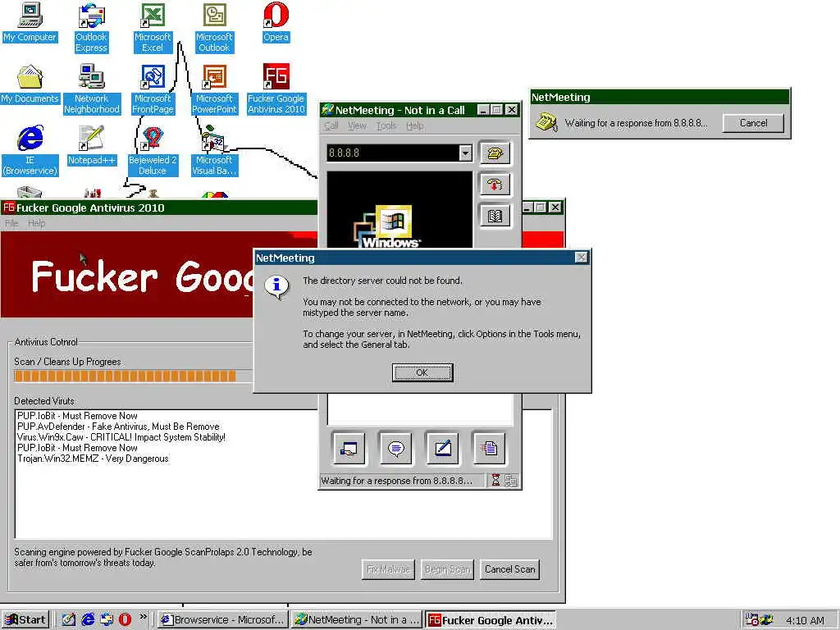Select the Opera desktop shortcut
This screenshot has width=840, height=630.
click(276, 22)
